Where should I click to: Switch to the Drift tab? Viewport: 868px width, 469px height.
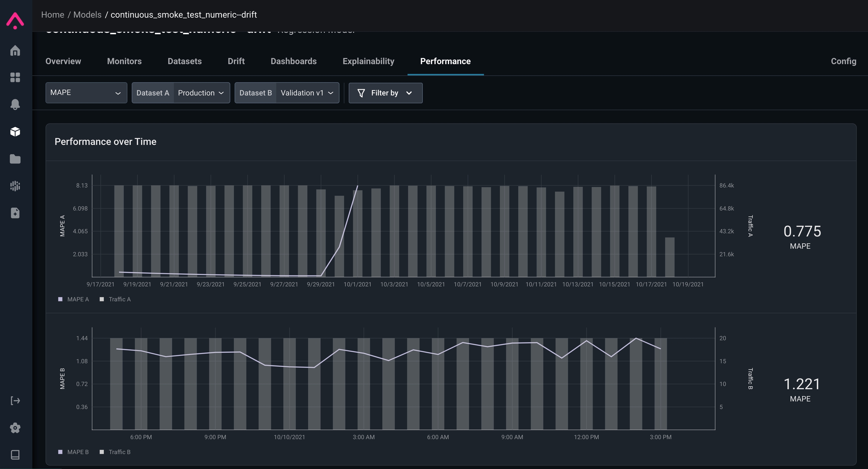coord(236,61)
